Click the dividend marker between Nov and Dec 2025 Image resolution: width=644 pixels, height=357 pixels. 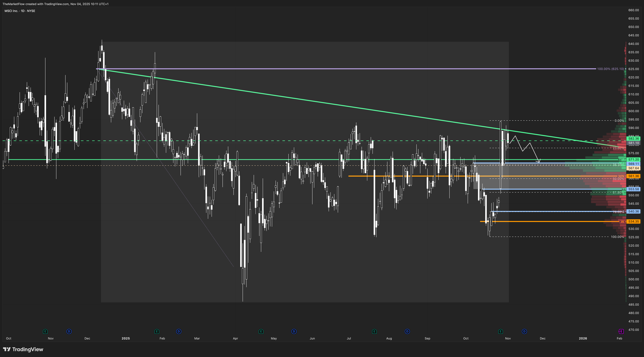tap(524, 331)
